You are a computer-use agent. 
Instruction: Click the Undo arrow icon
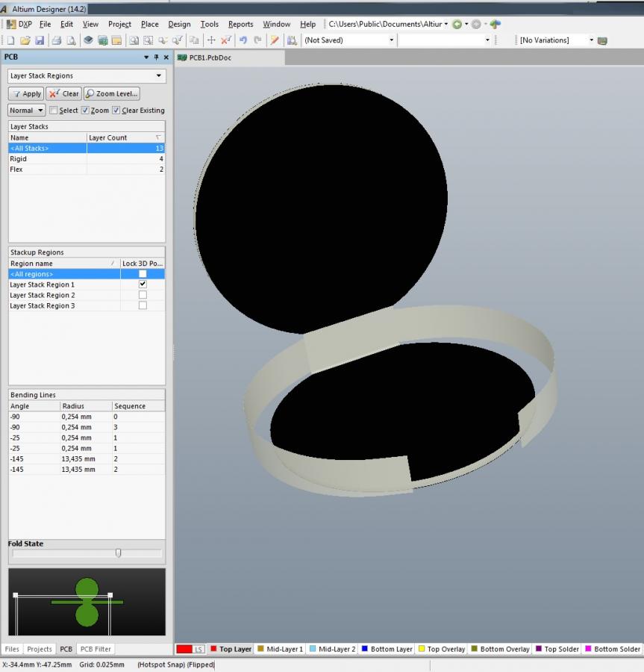click(243, 40)
